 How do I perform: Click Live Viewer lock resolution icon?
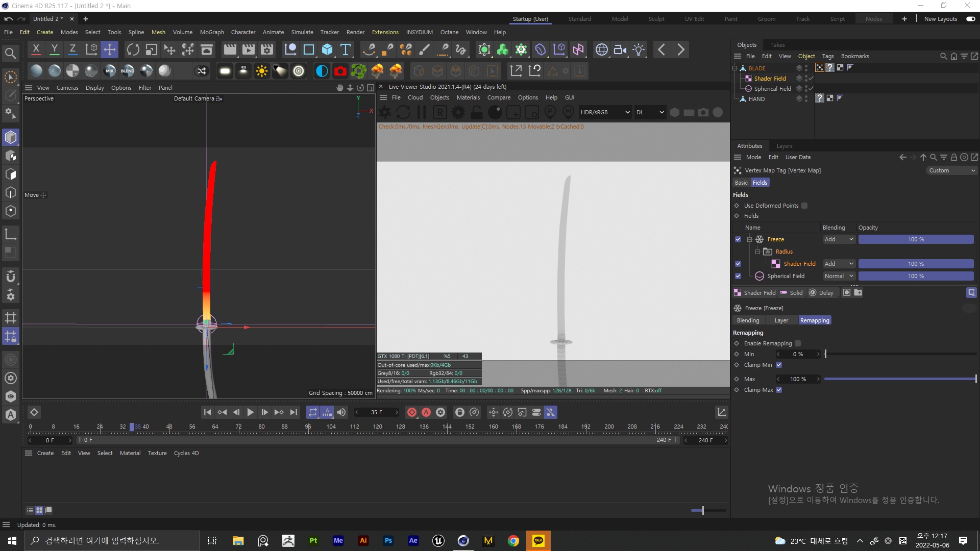point(477,112)
